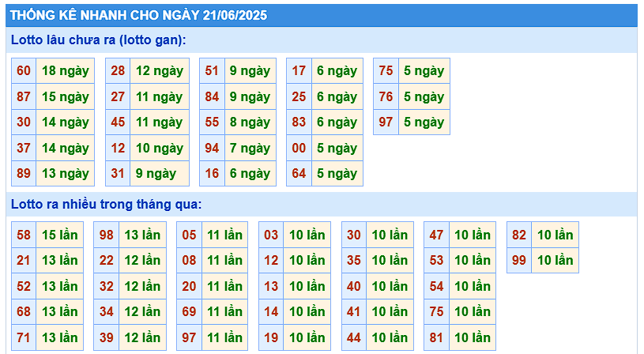Screen dimensions: 644x354
Task: Select frequent number 68
Action: click(24, 311)
